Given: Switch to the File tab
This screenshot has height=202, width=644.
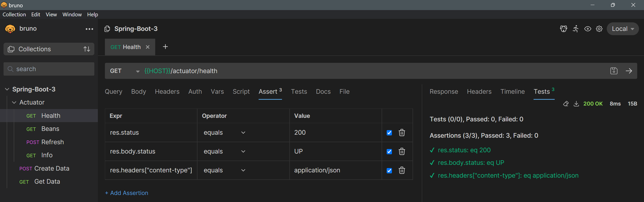Looking at the screenshot, I should [x=344, y=91].
